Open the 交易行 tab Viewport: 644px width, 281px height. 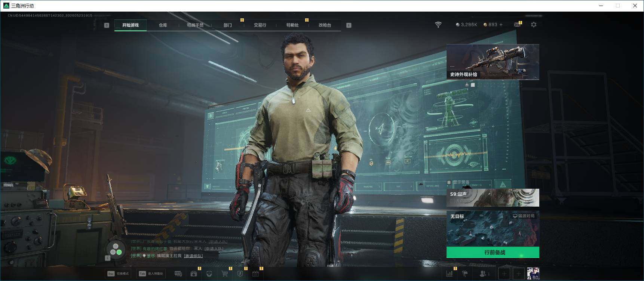pos(260,25)
